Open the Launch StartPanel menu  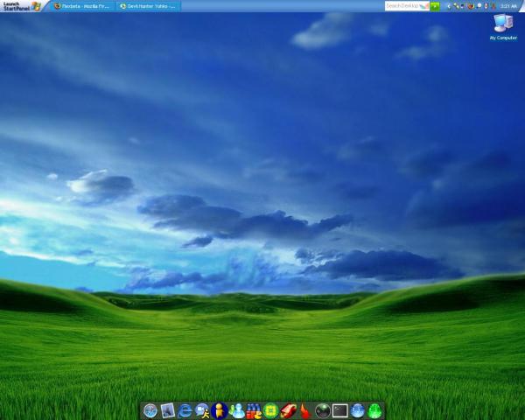pos(21,6)
